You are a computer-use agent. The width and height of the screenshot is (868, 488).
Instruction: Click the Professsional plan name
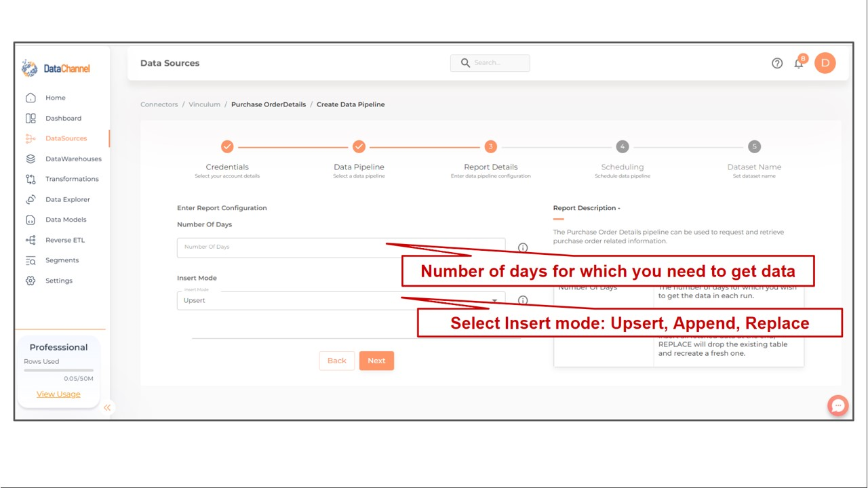tap(58, 347)
